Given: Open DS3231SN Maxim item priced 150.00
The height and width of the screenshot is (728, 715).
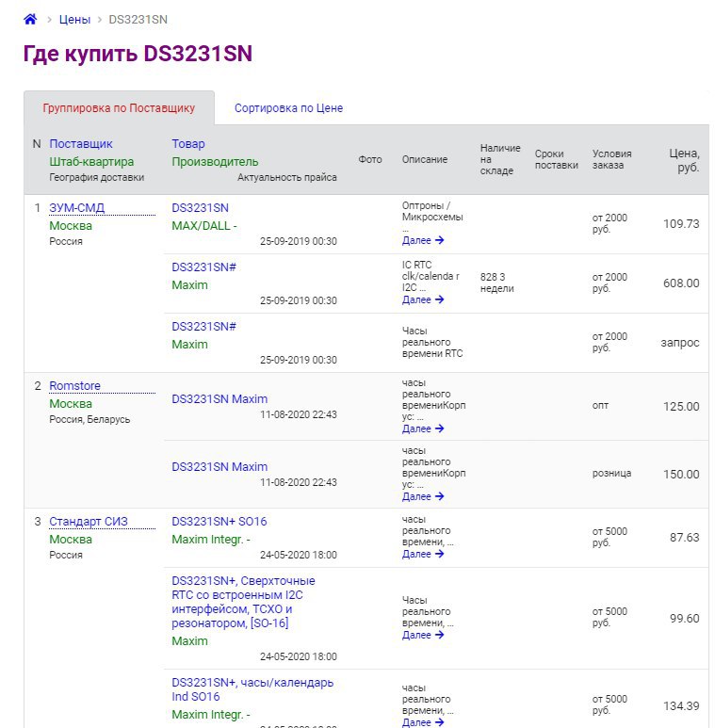Looking at the screenshot, I should click(219, 466).
